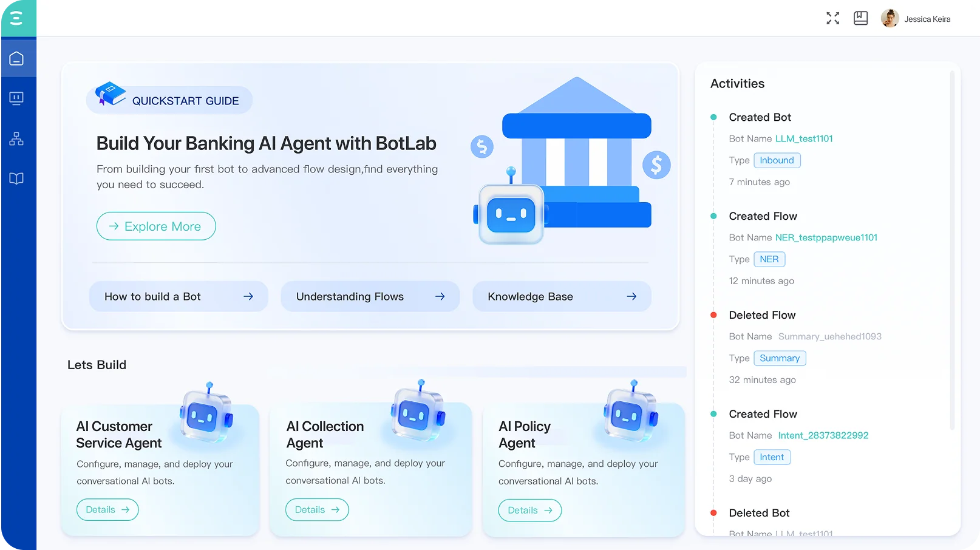The width and height of the screenshot is (980, 550).
Task: Open the Understanding Flows guide
Action: click(370, 297)
